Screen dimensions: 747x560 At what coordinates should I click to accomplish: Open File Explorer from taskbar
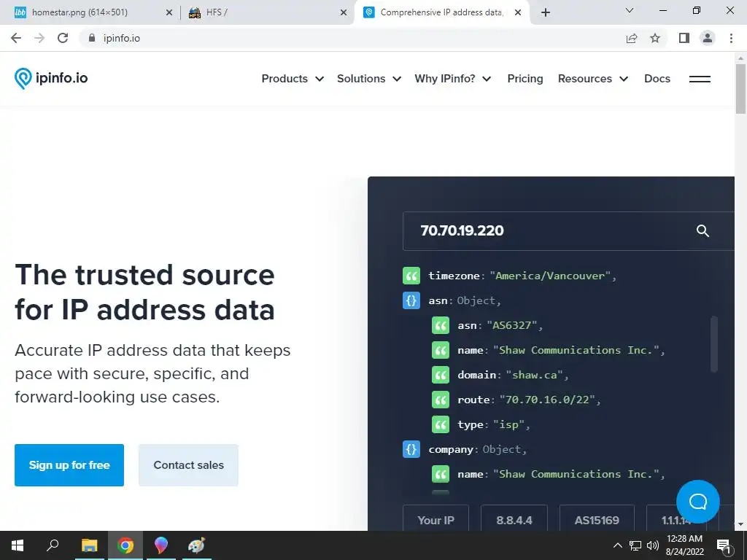coord(89,545)
